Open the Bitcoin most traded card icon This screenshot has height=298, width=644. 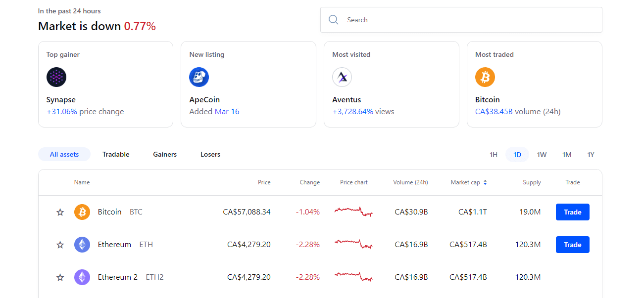[485, 77]
